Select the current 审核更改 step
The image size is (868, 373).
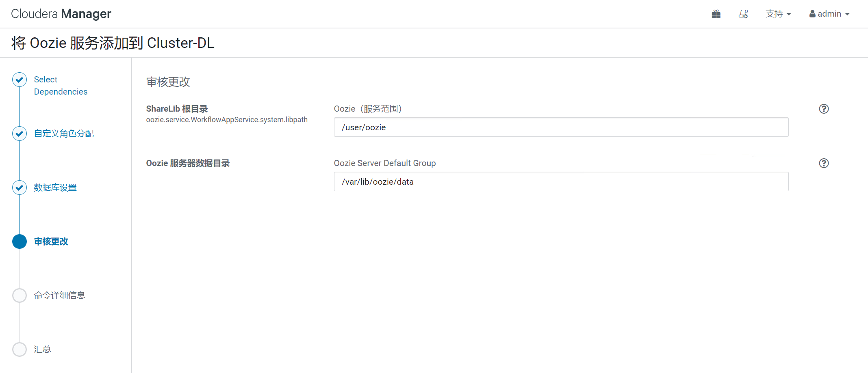(x=51, y=241)
